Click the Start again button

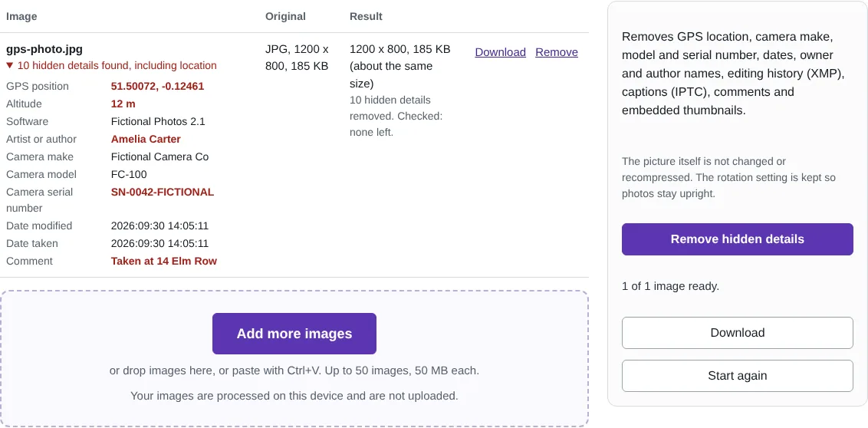(738, 376)
